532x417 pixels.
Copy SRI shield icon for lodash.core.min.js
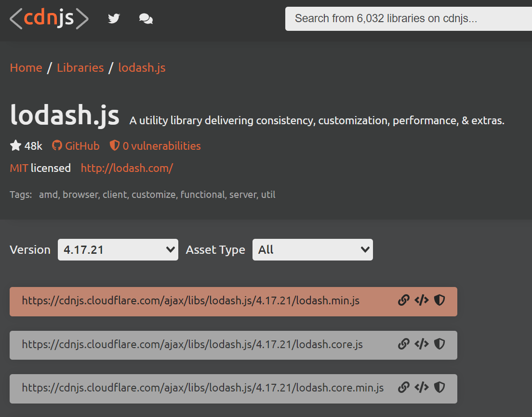click(x=439, y=387)
